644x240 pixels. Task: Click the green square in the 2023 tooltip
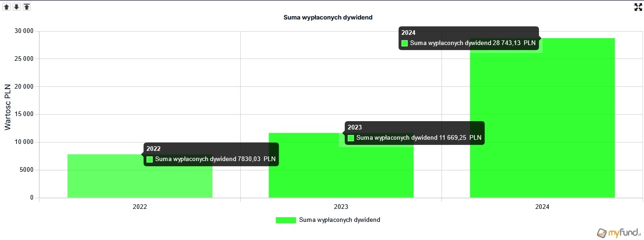coord(351,138)
